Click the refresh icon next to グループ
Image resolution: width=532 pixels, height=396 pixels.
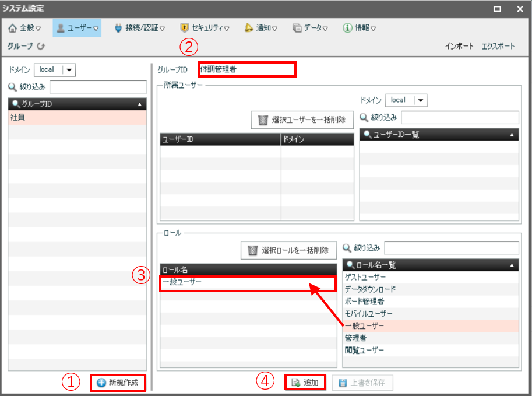41,46
